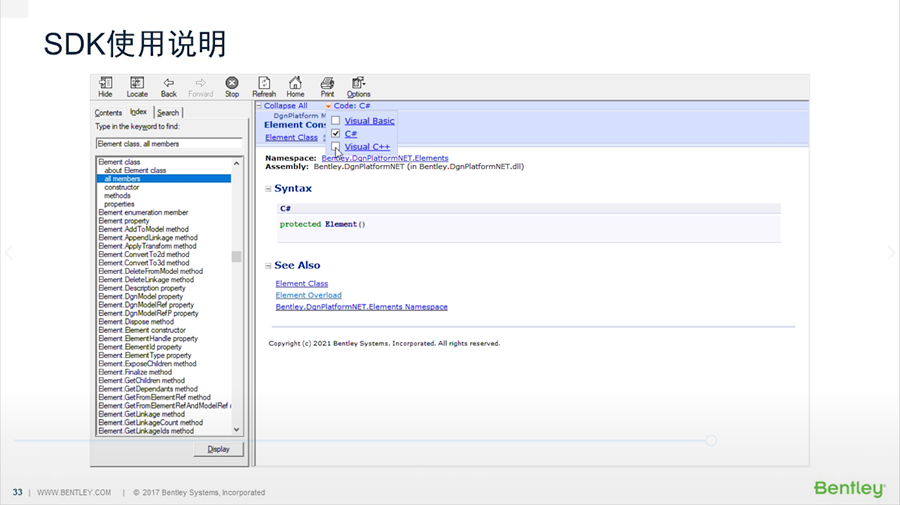Open Element Class link under See Also

pyautogui.click(x=301, y=283)
